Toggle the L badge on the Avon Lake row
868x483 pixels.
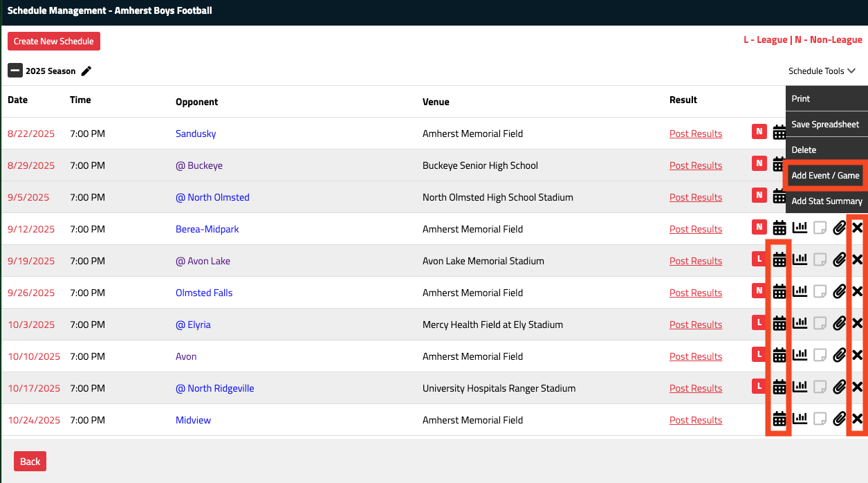759,259
